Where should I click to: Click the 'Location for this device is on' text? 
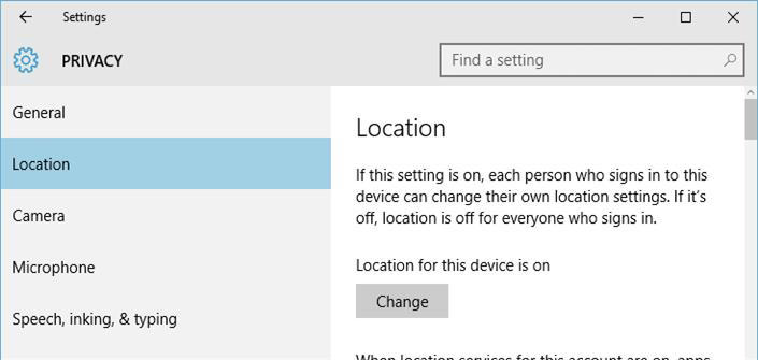pos(453,265)
